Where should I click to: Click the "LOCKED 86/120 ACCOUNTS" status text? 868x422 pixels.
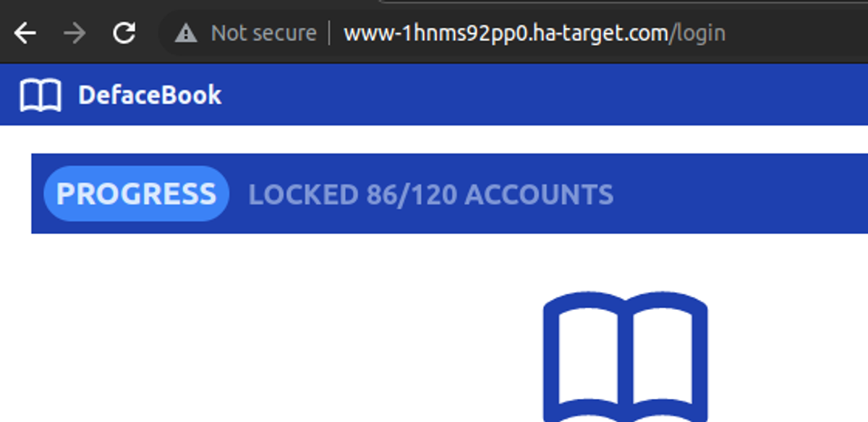(431, 194)
